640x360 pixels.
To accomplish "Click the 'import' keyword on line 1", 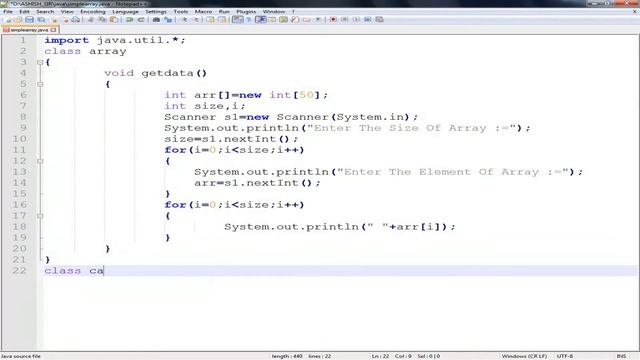I will [x=67, y=40].
